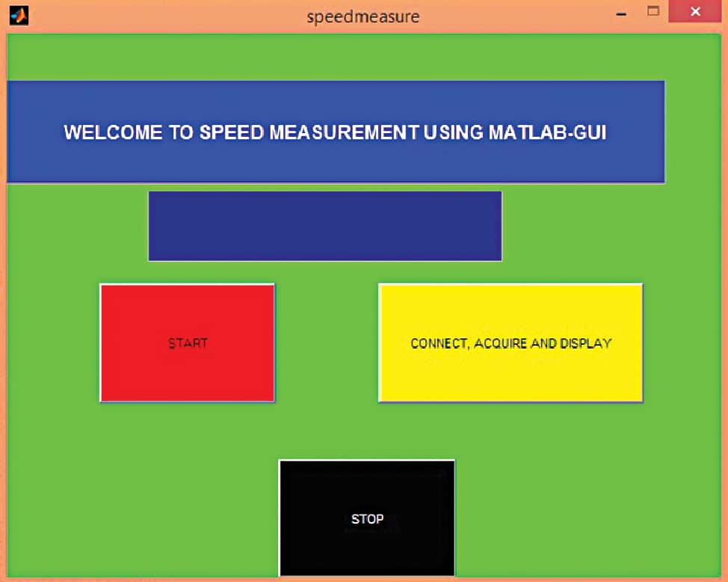The image size is (728, 582).
Task: Click the MATLAB logo icon in title bar
Action: 19,15
